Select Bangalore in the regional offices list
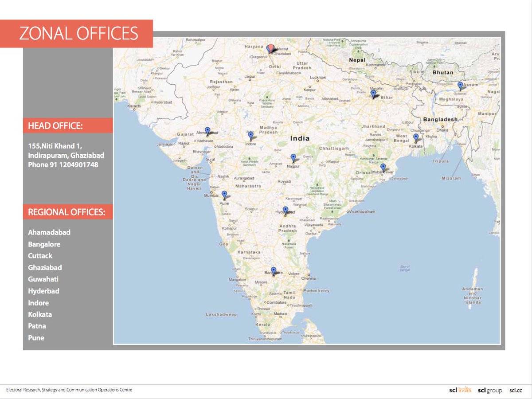Image resolution: width=532 pixels, height=399 pixels. (44, 244)
